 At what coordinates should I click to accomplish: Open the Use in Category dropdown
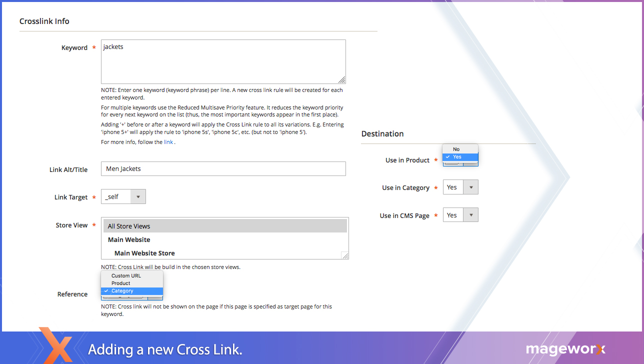[460, 187]
